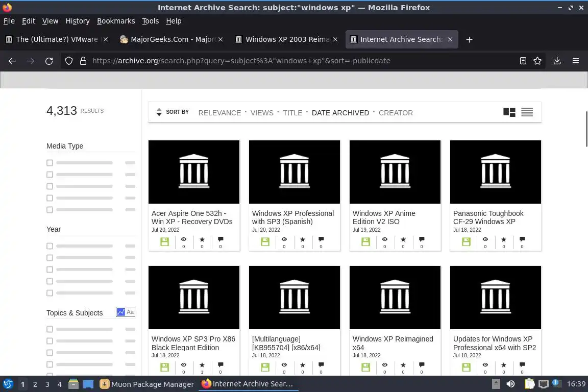Close the MajorGeeks.Com tab

pos(220,39)
